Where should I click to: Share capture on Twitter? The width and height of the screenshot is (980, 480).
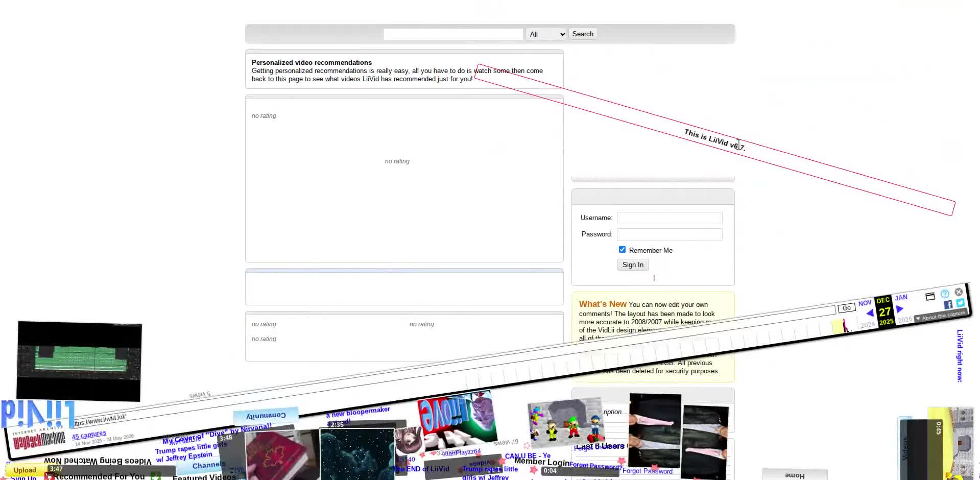(961, 303)
